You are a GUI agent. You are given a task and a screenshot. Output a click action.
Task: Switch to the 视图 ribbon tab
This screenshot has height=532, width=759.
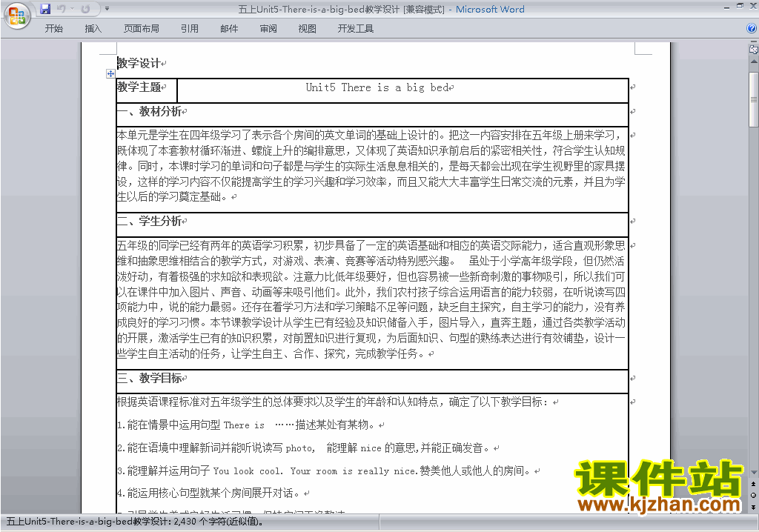(x=308, y=29)
